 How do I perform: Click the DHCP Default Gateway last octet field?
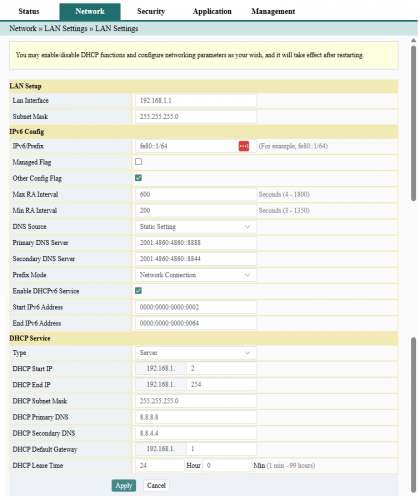click(x=222, y=449)
